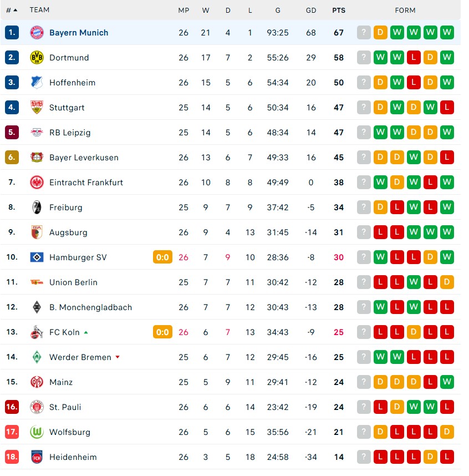The image size is (469, 476).
Task: Click the live 0:0 score beside Hamburger SV
Action: (x=162, y=257)
